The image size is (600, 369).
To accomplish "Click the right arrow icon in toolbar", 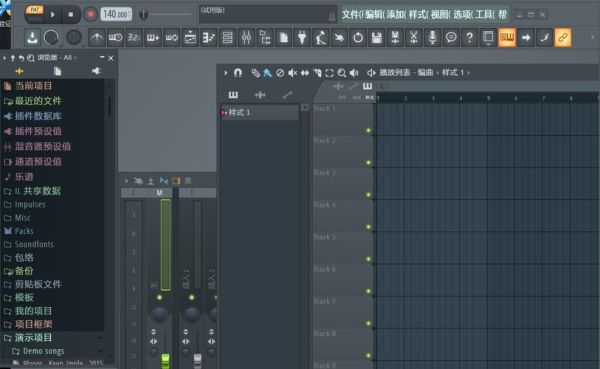I will (x=526, y=38).
